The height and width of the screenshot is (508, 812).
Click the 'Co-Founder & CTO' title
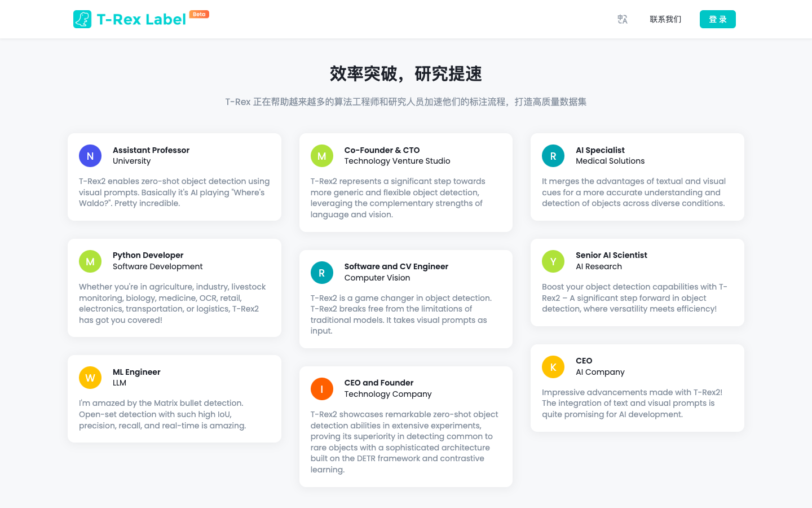[382, 150]
